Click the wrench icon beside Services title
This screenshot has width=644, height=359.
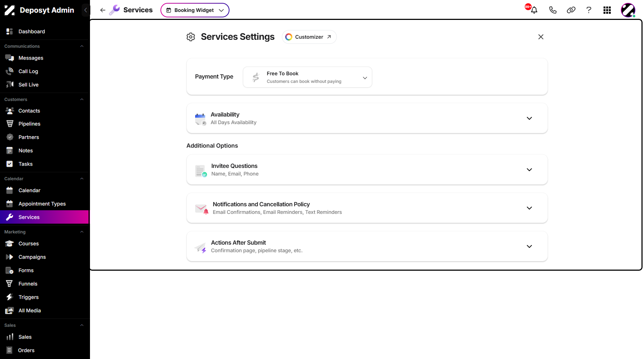pos(114,10)
